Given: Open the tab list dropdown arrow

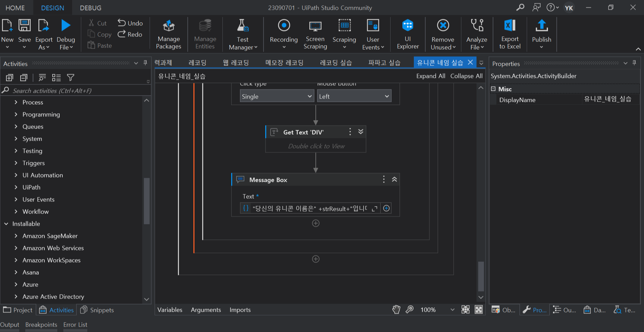Looking at the screenshot, I should 481,63.
